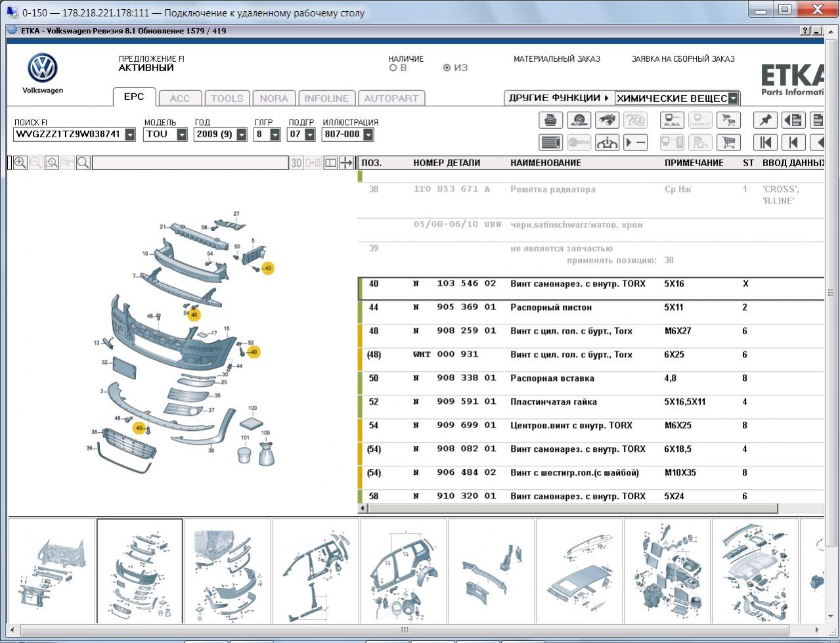Switch to the INFOLINE tab
This screenshot has height=643, width=840.
click(326, 99)
